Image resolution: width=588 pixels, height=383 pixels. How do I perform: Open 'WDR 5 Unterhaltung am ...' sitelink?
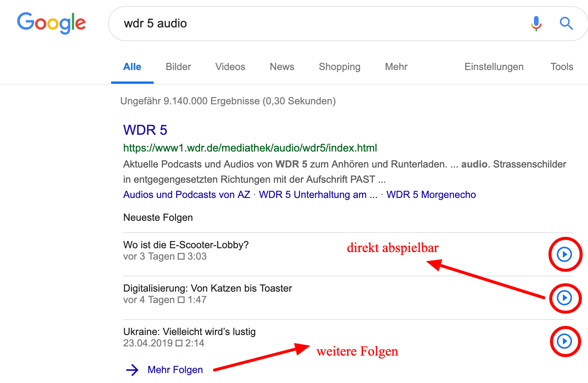pyautogui.click(x=318, y=195)
